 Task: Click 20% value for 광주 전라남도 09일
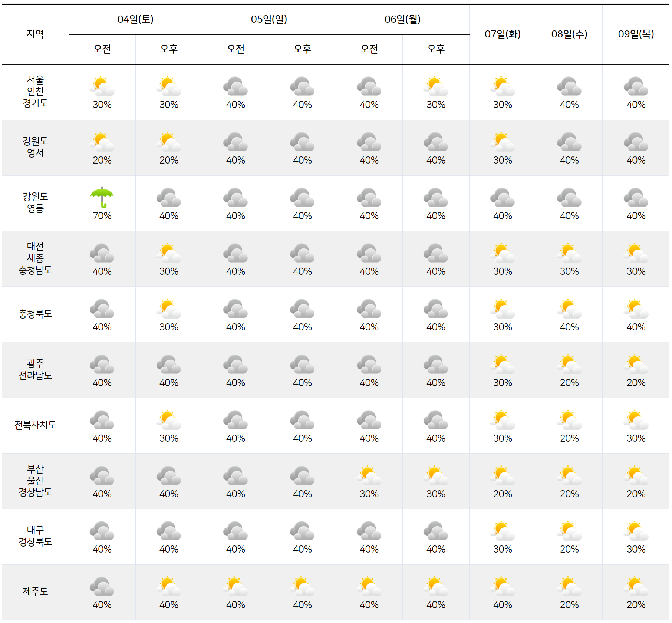636,383
